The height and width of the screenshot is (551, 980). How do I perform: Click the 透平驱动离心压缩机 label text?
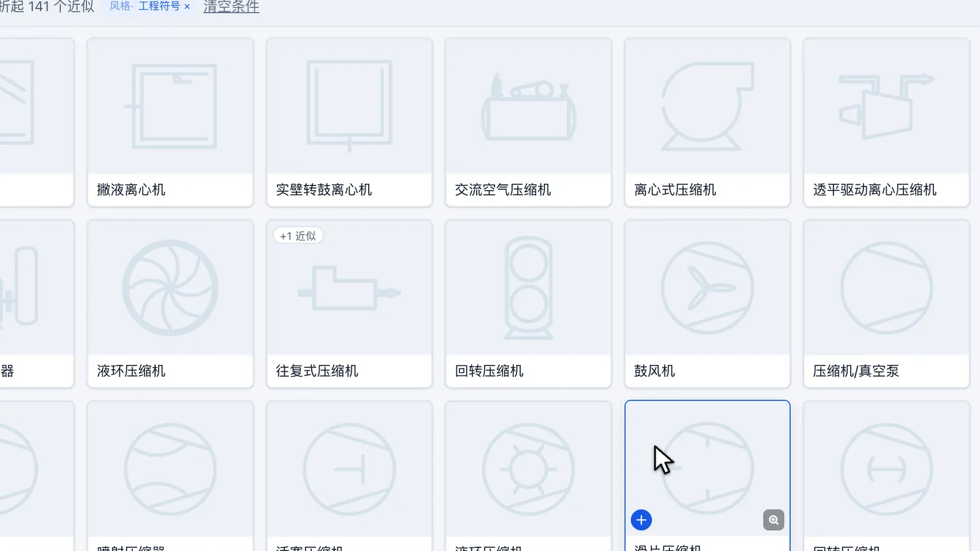(875, 190)
